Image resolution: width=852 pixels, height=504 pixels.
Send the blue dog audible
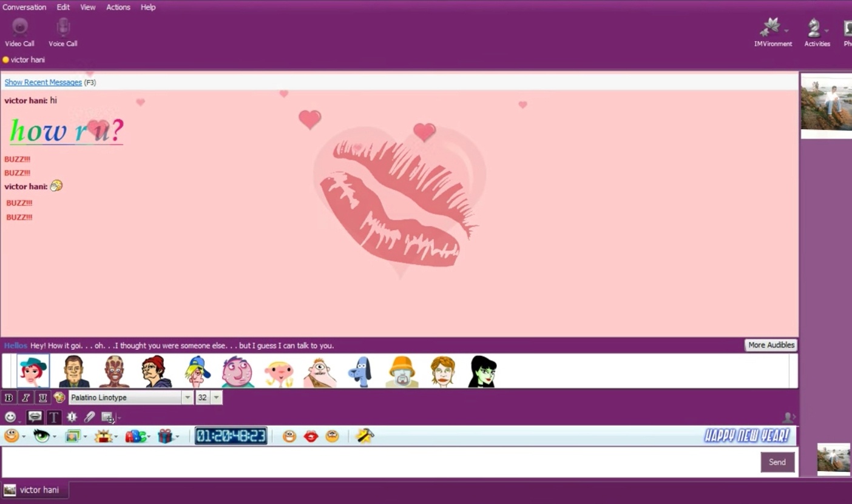[x=360, y=371]
